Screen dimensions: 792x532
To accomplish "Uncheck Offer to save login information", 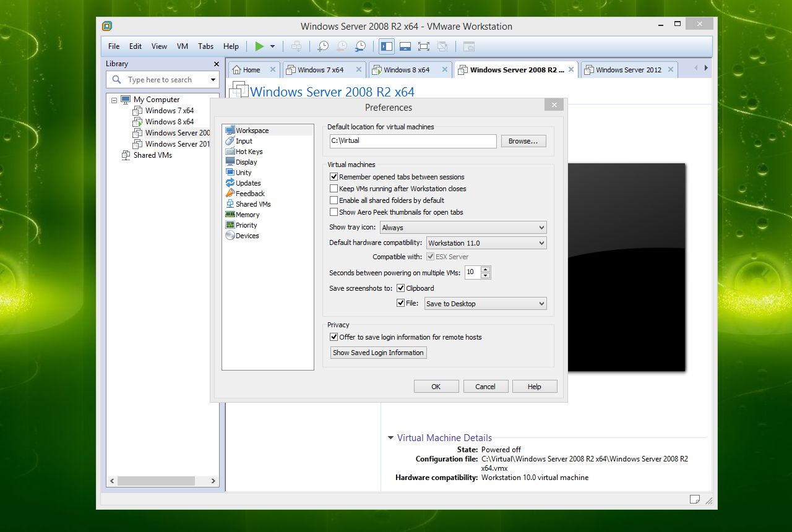I will tap(334, 337).
